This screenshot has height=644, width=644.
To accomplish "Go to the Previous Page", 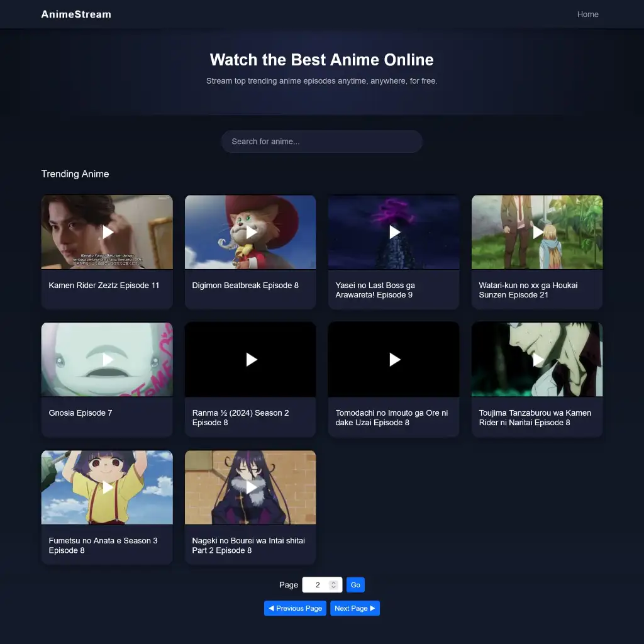I will tap(295, 608).
